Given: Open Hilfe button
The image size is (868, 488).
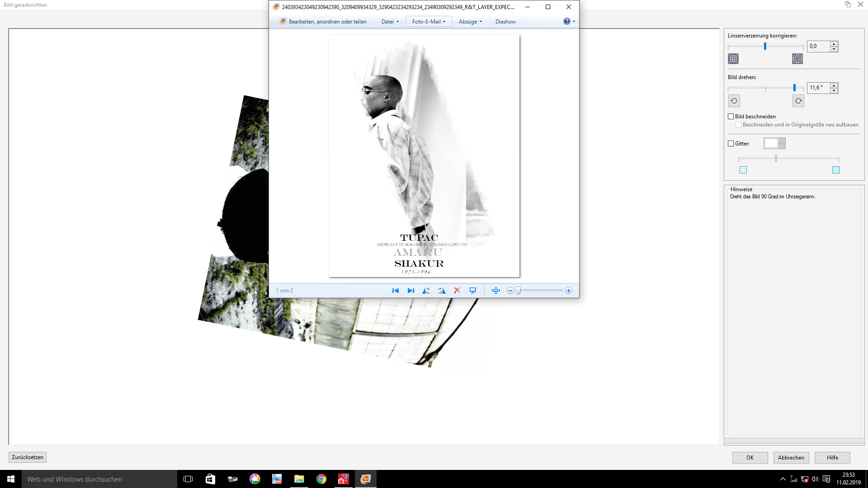Looking at the screenshot, I should coord(832,458).
